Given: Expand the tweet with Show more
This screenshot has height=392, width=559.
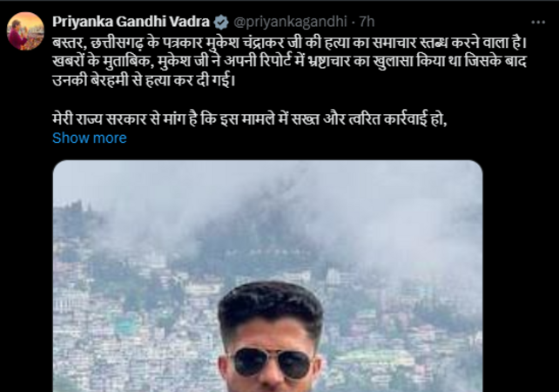Looking at the screenshot, I should click(90, 138).
